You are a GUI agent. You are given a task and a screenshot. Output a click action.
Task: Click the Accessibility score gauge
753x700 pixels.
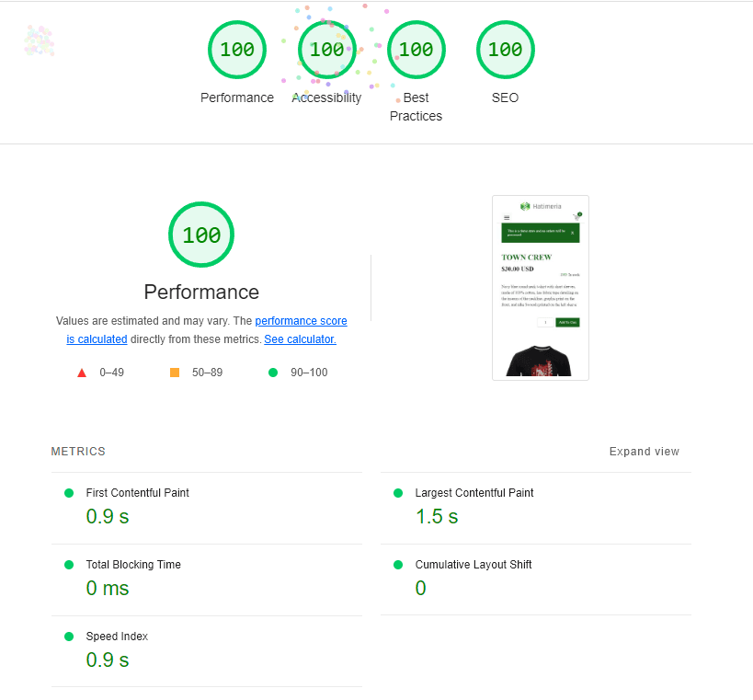[326, 50]
